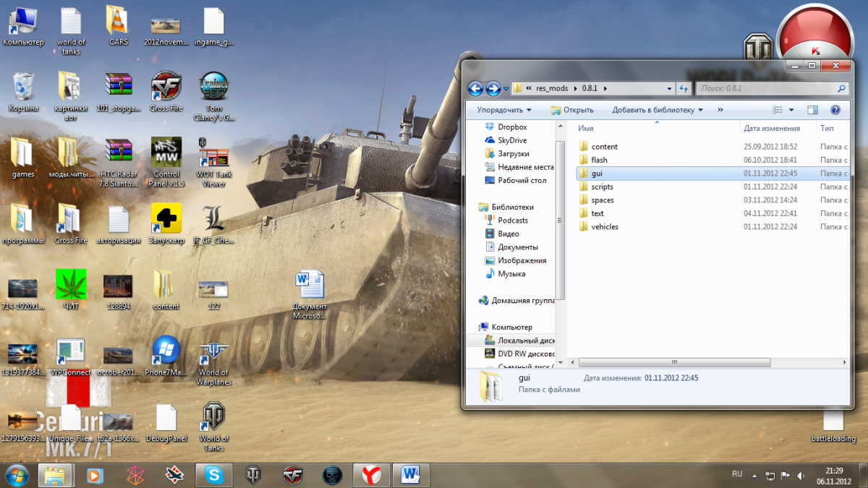Select the vehicles folder in the file list
The image size is (868, 488).
pyautogui.click(x=605, y=227)
